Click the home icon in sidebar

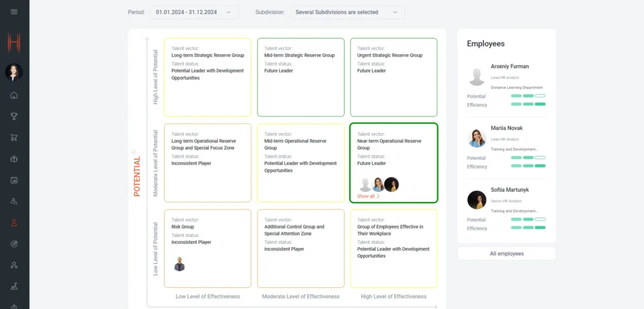pyautogui.click(x=14, y=95)
